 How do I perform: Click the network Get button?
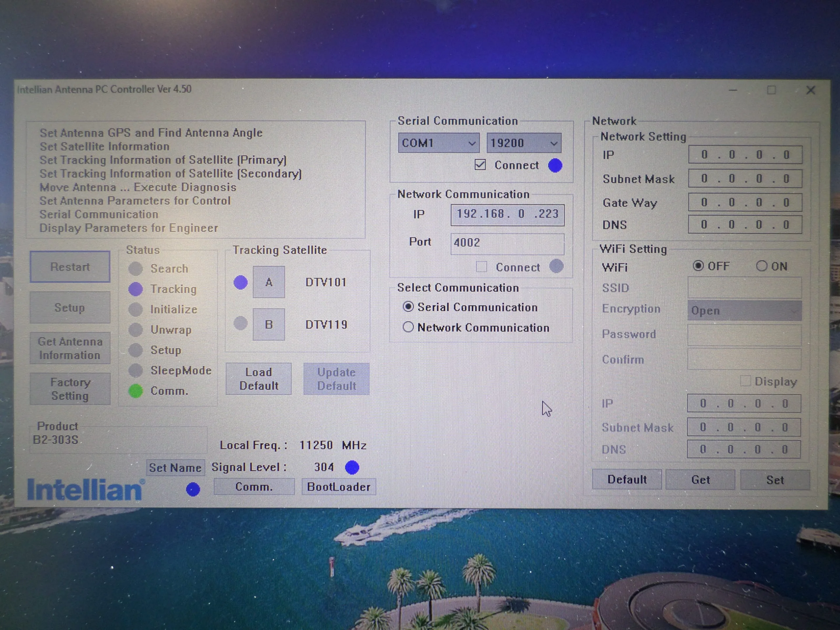[700, 480]
